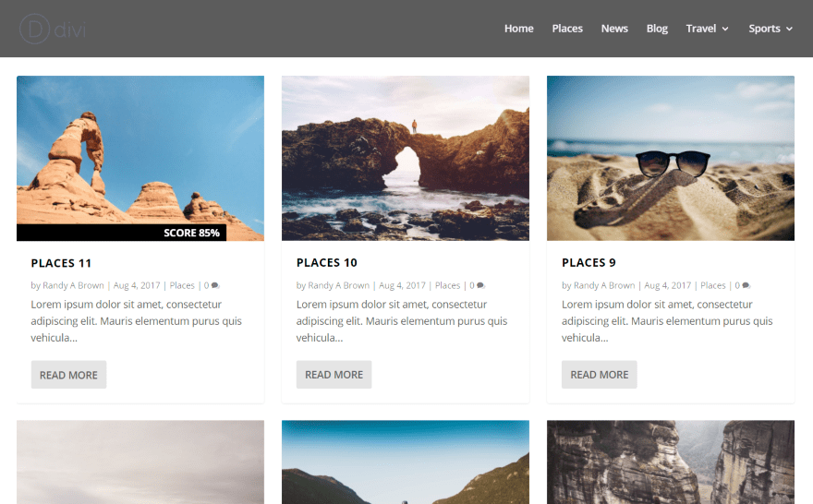Open the Places 10 sea arch thumbnail

[406, 158]
